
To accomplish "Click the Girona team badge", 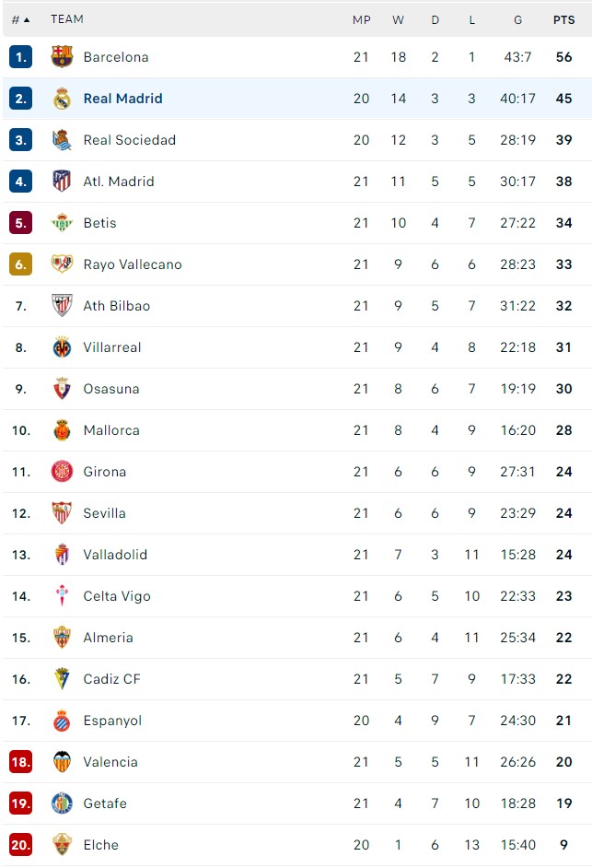I will click(62, 472).
